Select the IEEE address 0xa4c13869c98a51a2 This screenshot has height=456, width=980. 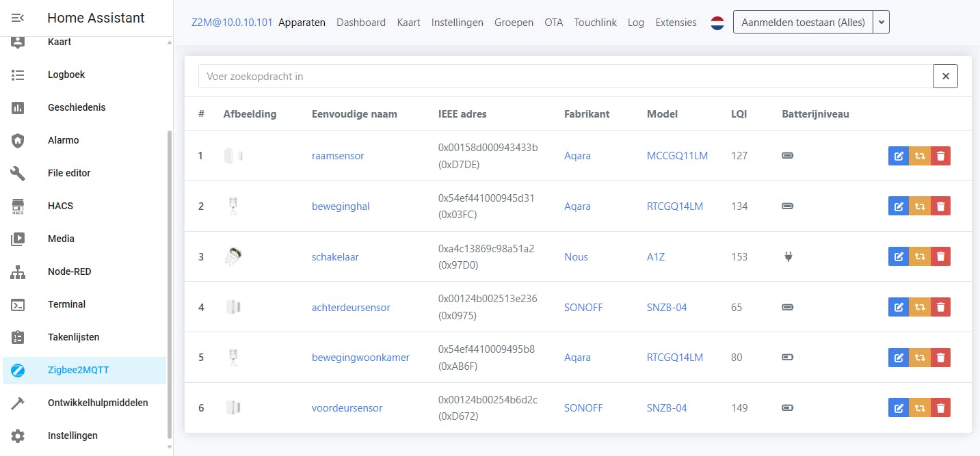486,249
